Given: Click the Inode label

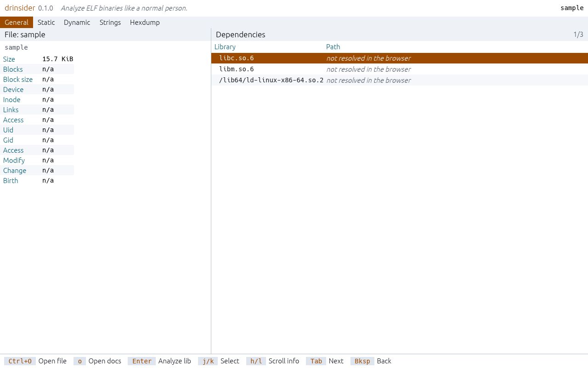Looking at the screenshot, I should (x=12, y=100).
